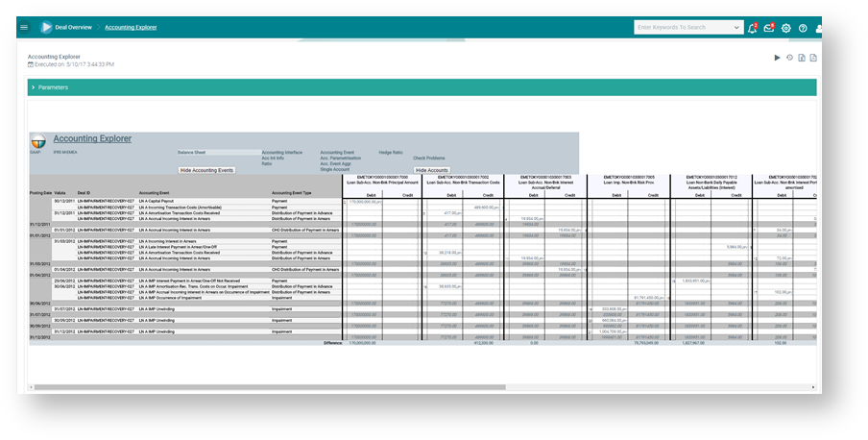The width and height of the screenshot is (868, 440).
Task: Export the report to PDF file icon
Action: 812,58
